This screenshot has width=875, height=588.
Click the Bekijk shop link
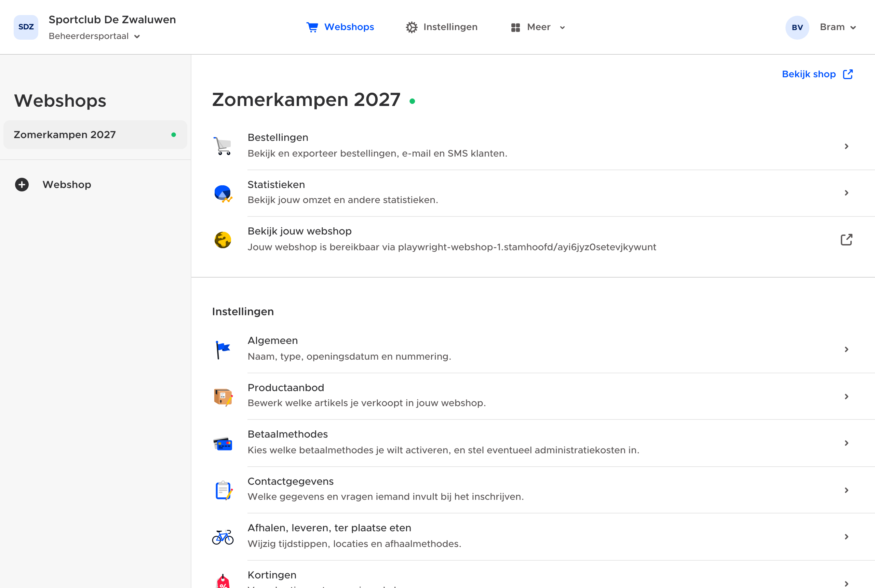pyautogui.click(x=817, y=74)
